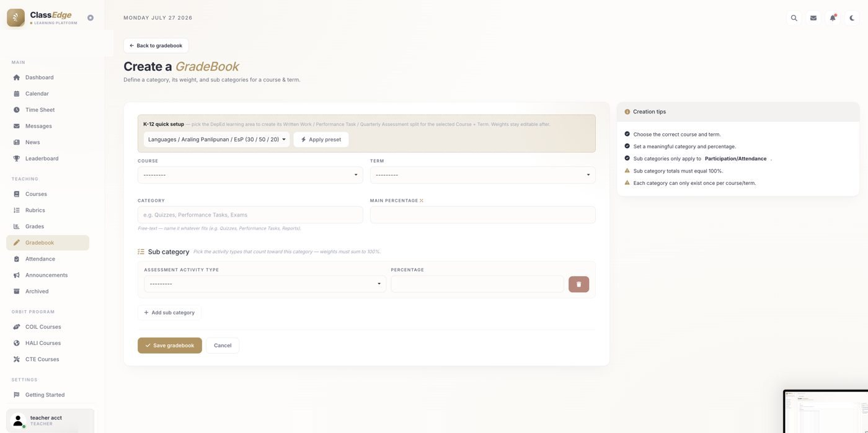
Task: Click 'Set a meaningful category and percentage.' tip
Action: (x=684, y=146)
